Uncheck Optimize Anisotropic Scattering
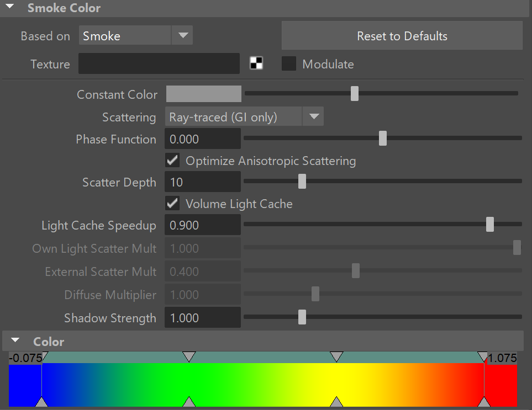The height and width of the screenshot is (410, 532). (x=172, y=160)
